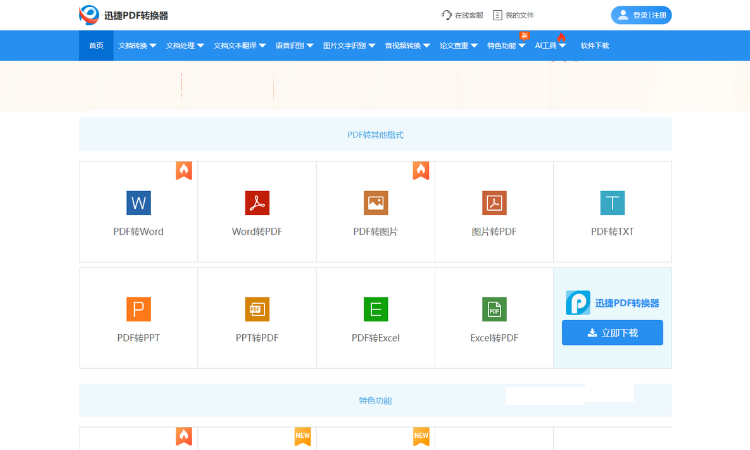
Task: Click the 立即下载 button
Action: click(x=612, y=333)
